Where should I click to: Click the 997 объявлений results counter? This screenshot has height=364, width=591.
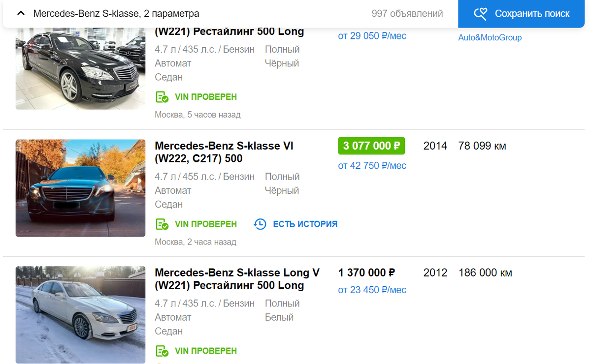click(x=407, y=14)
